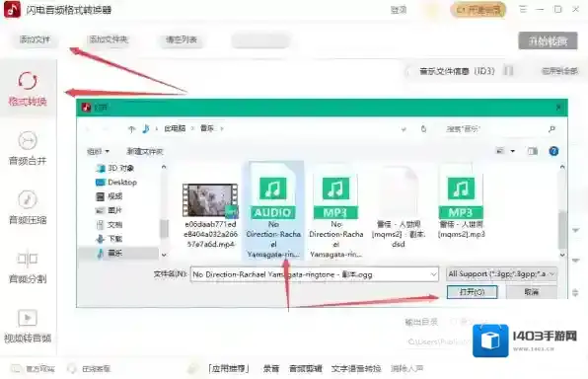Select 下载 Downloads in the navigation tree
The width and height of the screenshot is (588, 379).
(x=110, y=239)
